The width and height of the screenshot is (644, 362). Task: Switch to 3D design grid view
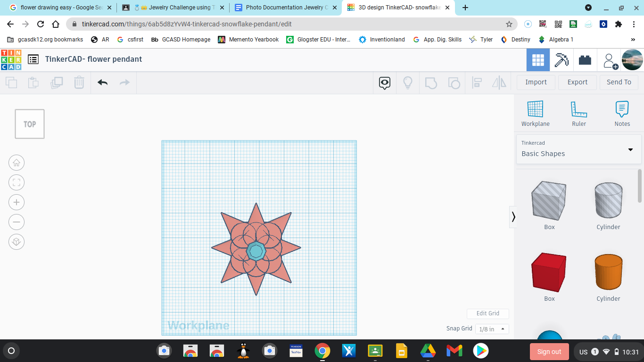click(538, 60)
